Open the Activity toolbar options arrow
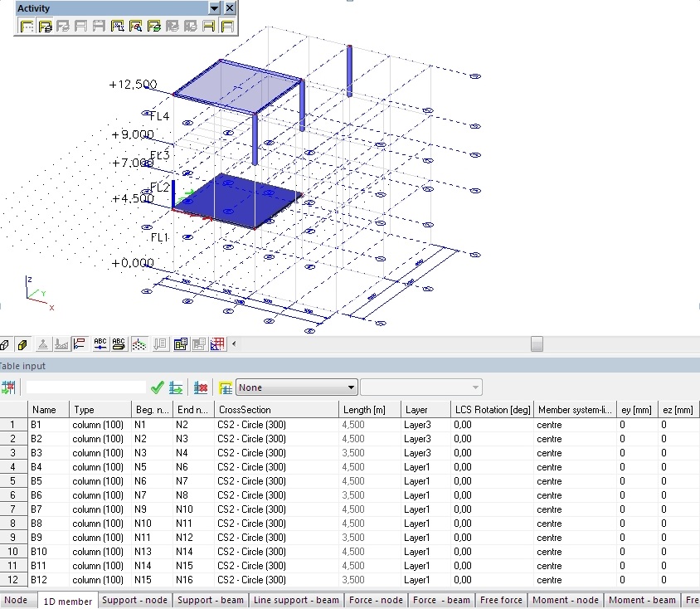The width and height of the screenshot is (700, 609). click(215, 8)
